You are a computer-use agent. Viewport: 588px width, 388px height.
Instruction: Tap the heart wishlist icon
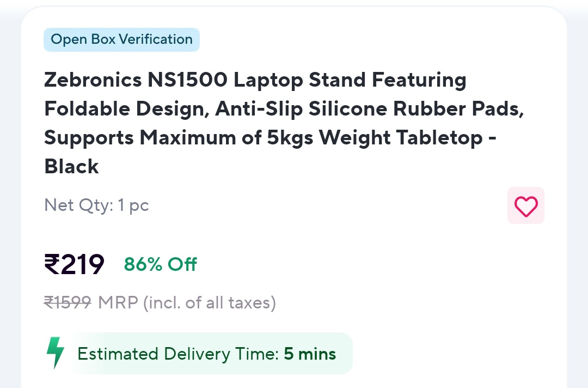point(525,206)
